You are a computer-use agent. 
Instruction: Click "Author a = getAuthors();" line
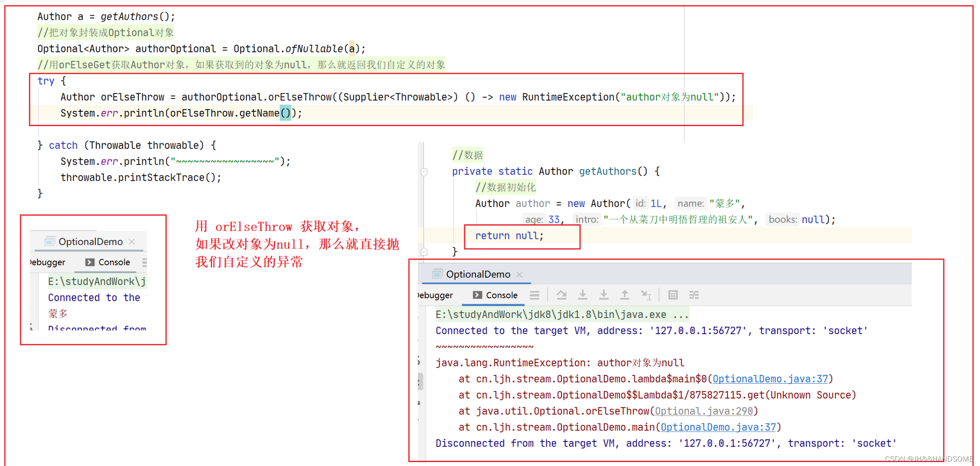coord(106,17)
